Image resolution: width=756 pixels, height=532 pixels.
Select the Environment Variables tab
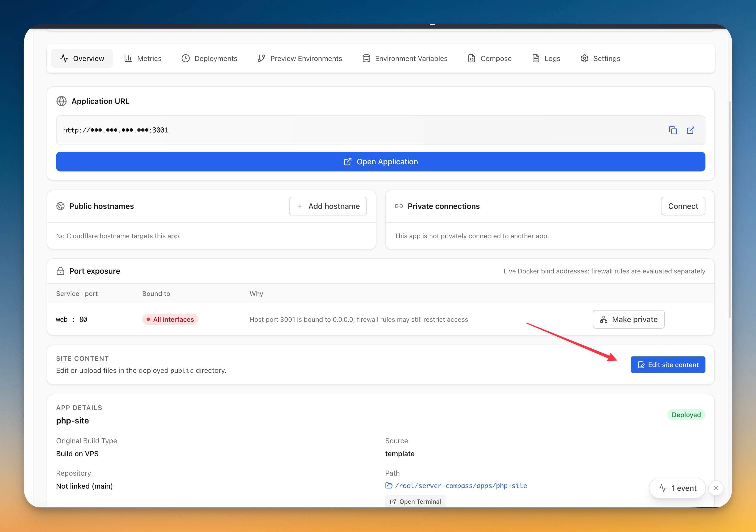[x=405, y=59]
